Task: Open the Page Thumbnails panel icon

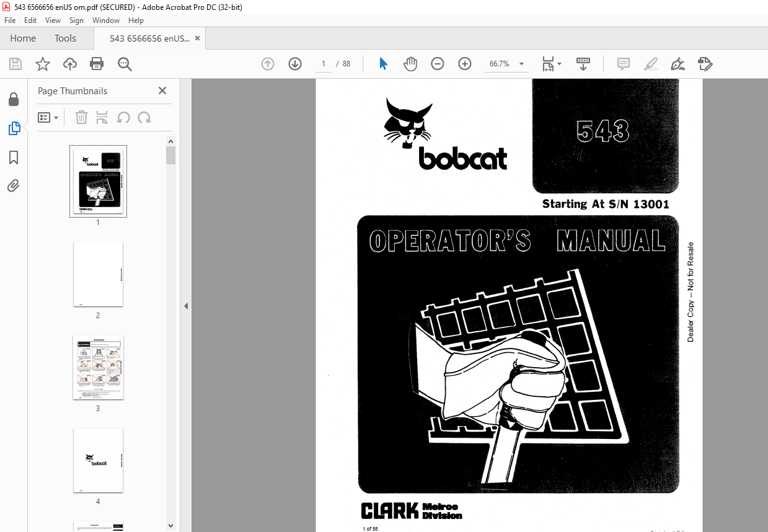Action: click(13, 128)
